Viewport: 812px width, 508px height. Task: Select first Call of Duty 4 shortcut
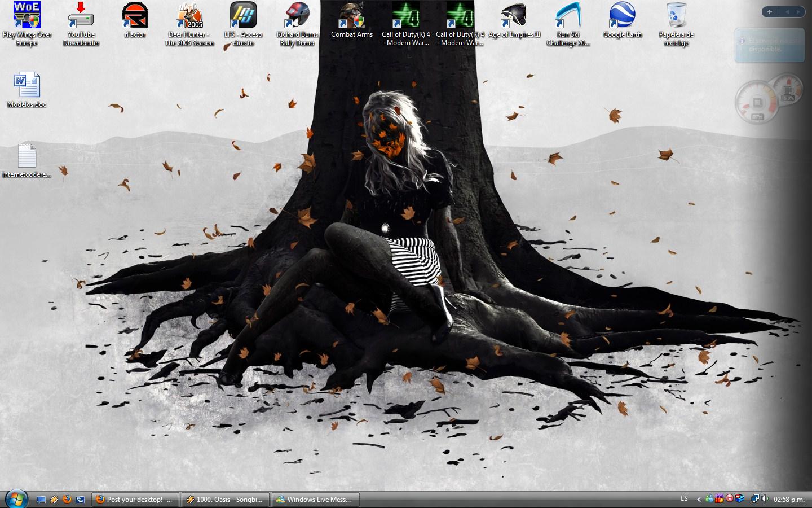(406, 24)
